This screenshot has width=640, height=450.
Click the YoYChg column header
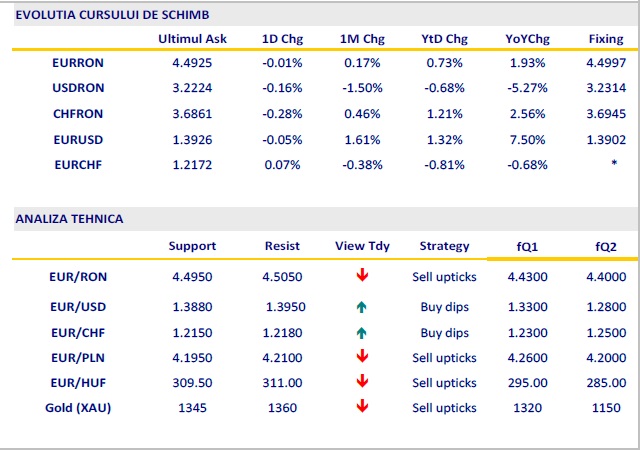point(526,39)
